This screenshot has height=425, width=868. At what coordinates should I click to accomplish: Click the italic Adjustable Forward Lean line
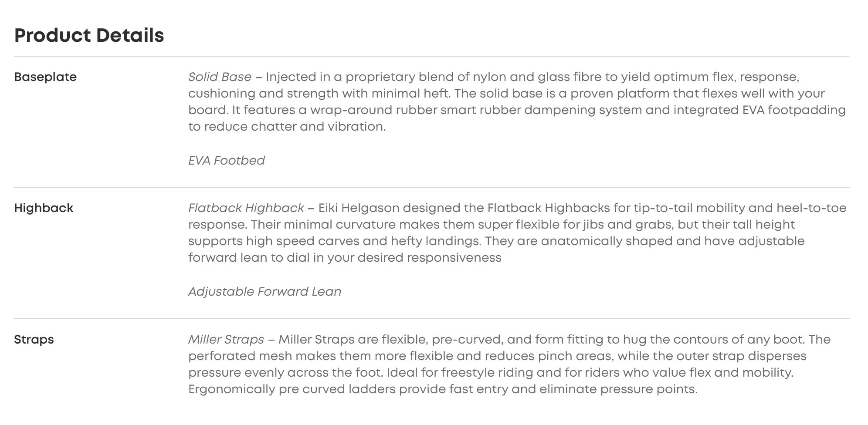264,292
